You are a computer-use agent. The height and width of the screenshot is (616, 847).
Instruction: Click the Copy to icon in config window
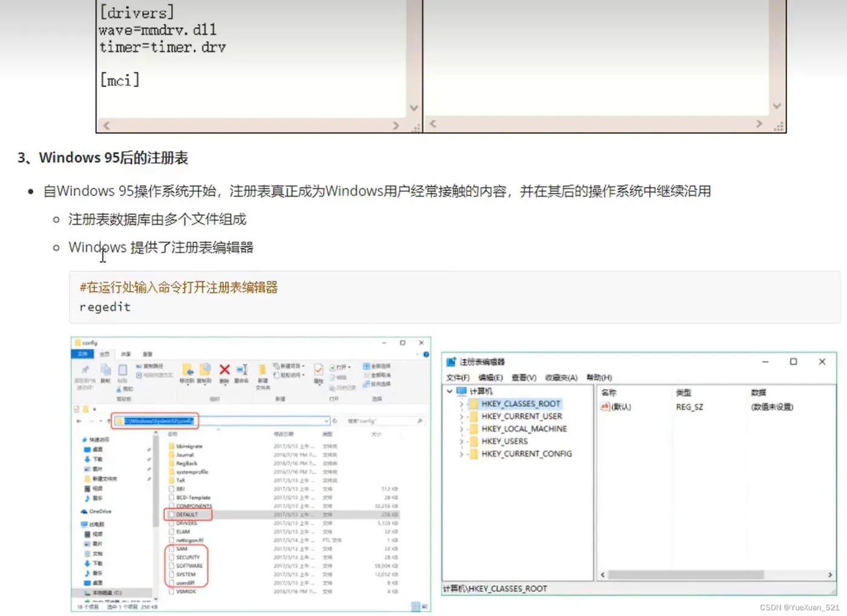pyautogui.click(x=205, y=370)
